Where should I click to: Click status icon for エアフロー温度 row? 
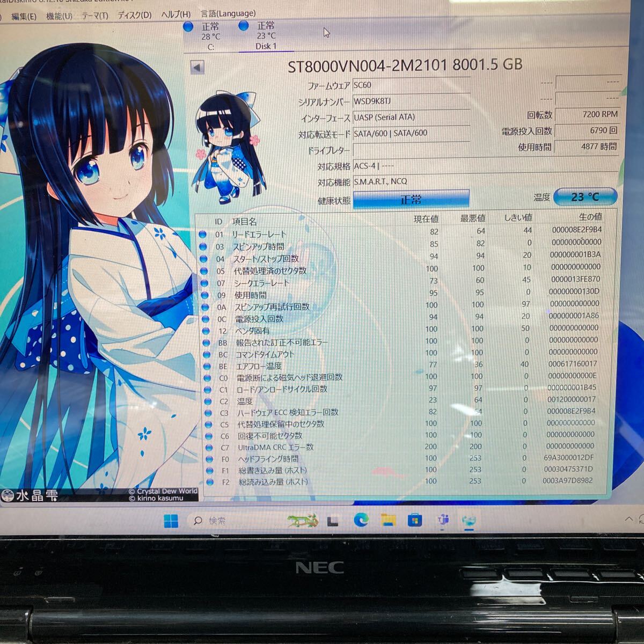click(207, 367)
